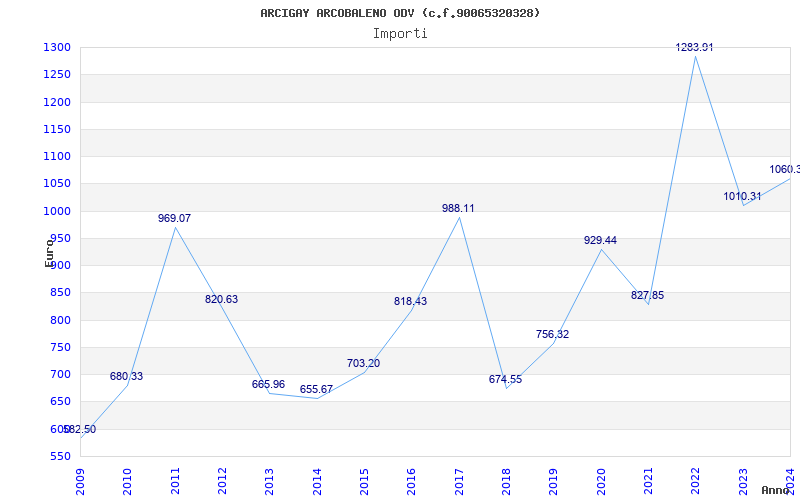Click the y-axis value 1250
800x500 pixels.
[57, 74]
